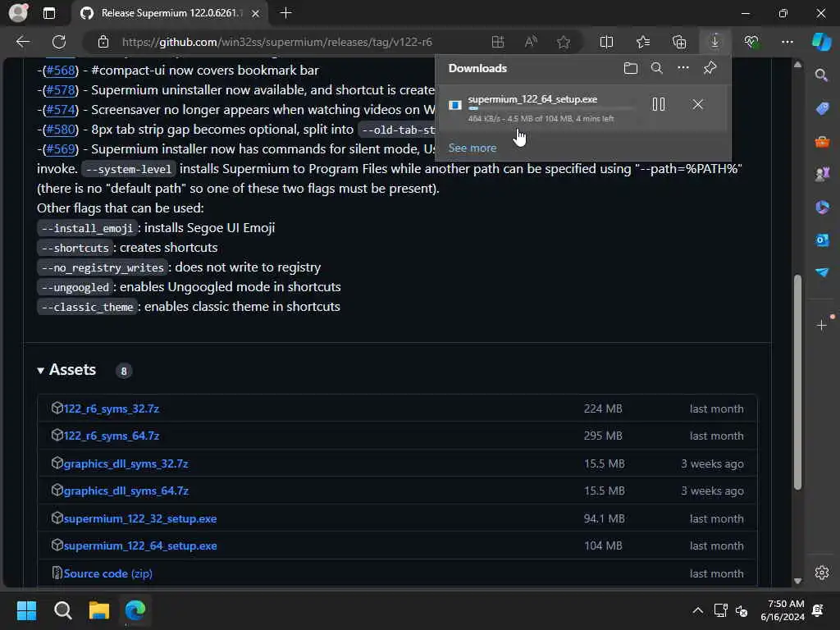Open Shopping tag sidebar icon
Screen dimensions: 840x630
click(x=822, y=108)
